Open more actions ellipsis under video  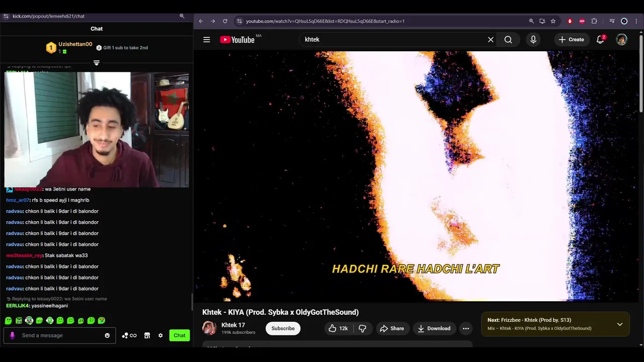click(466, 328)
